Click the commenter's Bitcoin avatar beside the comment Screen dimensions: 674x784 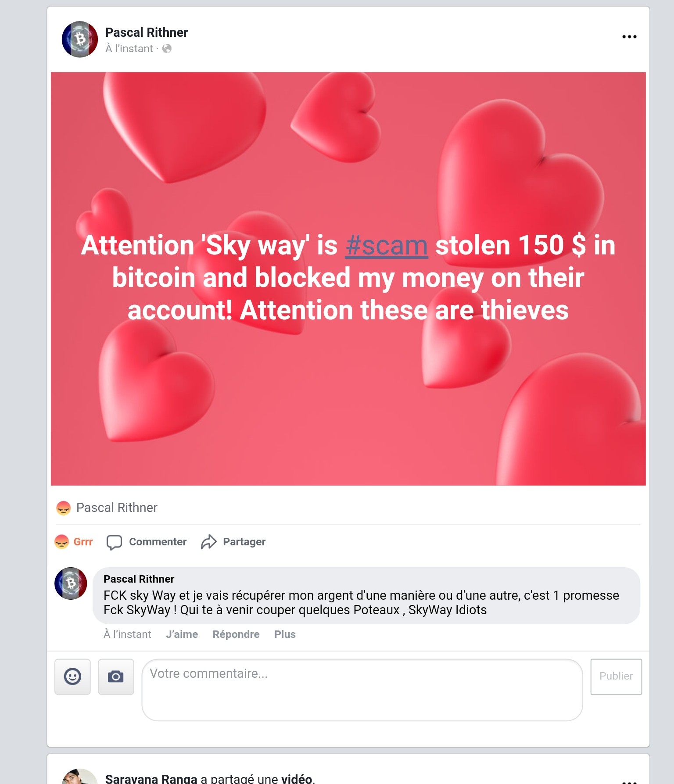pyautogui.click(x=71, y=584)
